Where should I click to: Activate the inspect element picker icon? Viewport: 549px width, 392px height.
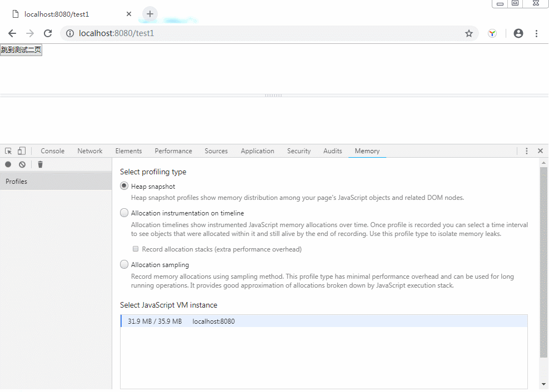[8, 151]
